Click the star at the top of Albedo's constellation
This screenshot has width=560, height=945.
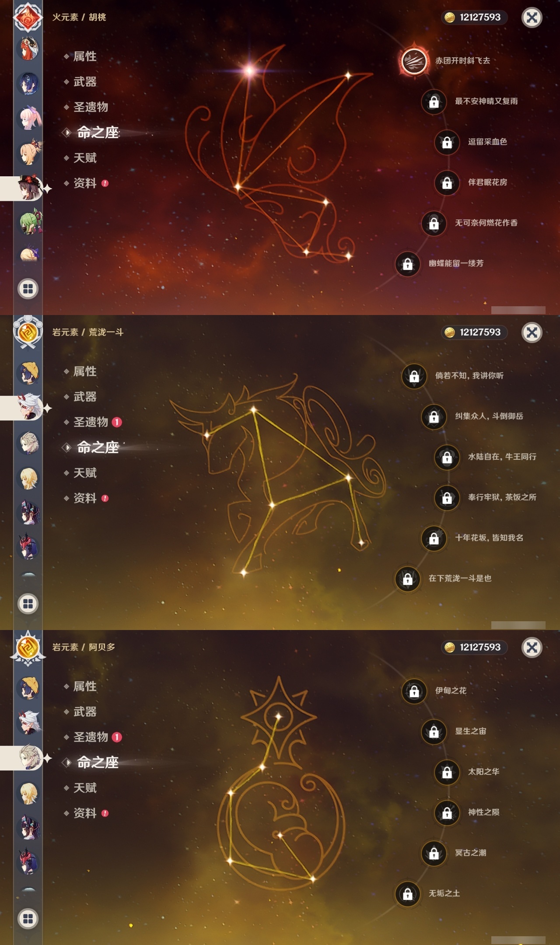(x=278, y=716)
